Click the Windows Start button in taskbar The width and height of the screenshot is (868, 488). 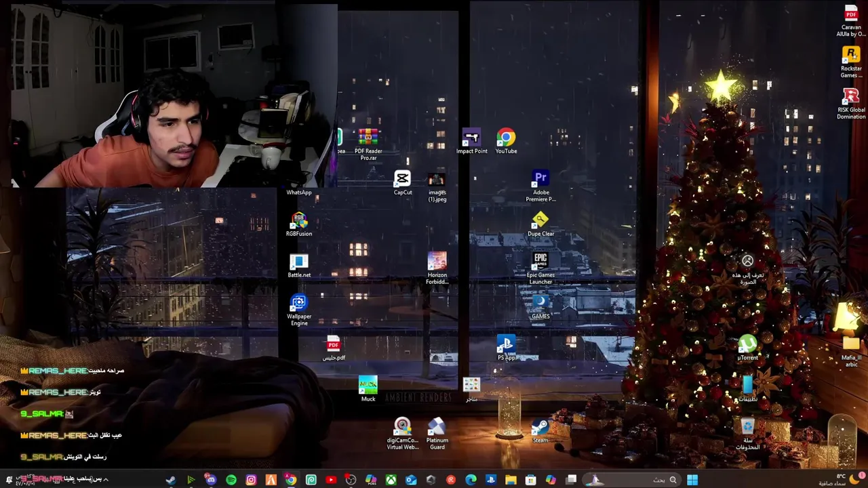[692, 480]
